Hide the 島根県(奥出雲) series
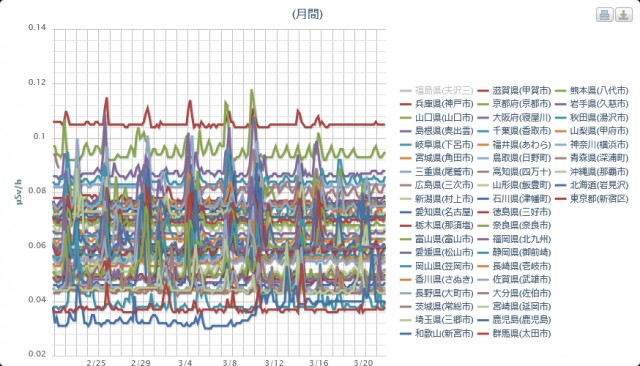Image resolution: width=640 pixels, height=366 pixels. coord(436,131)
